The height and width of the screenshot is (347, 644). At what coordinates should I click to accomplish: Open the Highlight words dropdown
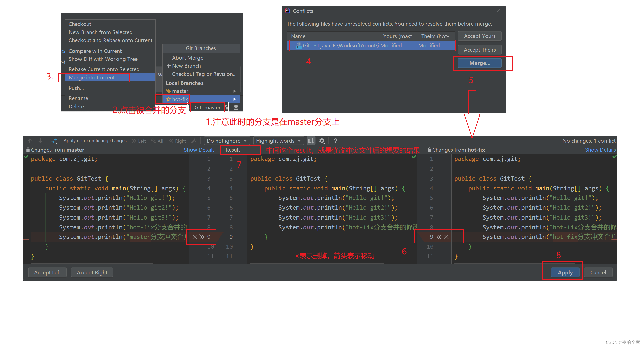pyautogui.click(x=278, y=141)
